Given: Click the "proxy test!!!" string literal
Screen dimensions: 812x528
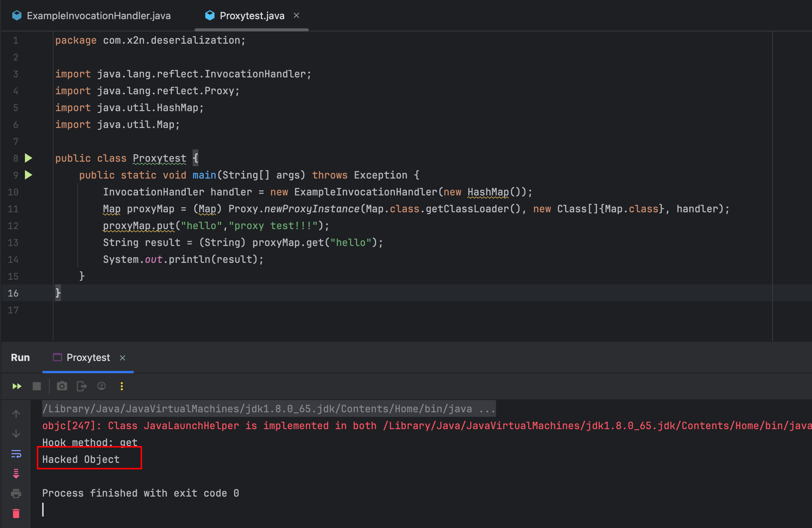Looking at the screenshot, I should pyautogui.click(x=273, y=226).
